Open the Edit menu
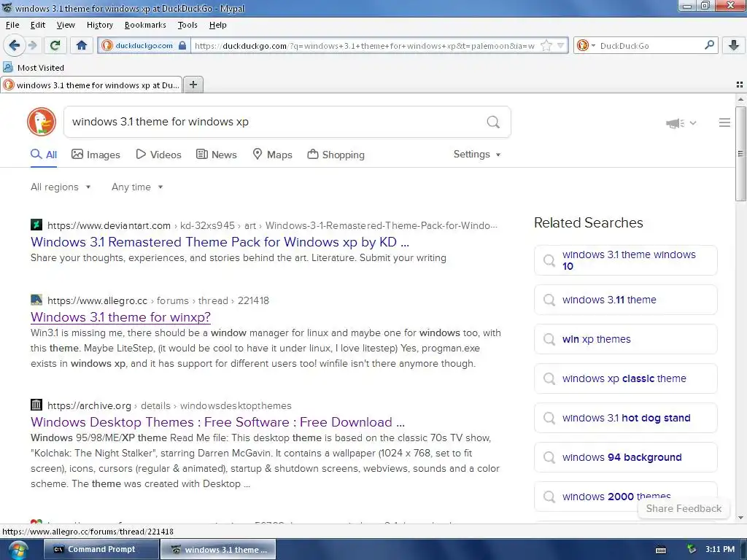Viewport: 747px width, 560px height. coord(38,25)
